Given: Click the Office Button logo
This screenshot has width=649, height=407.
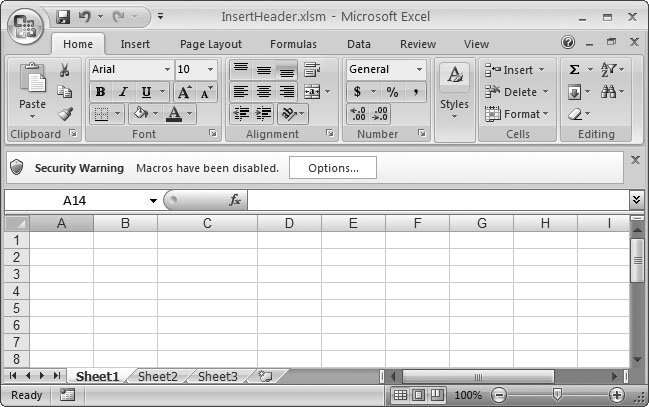Looking at the screenshot, I should [x=27, y=25].
